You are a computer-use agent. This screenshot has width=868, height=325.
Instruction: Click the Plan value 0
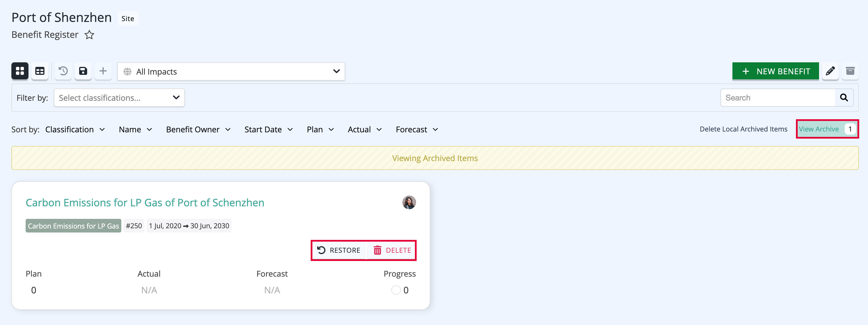(x=34, y=290)
